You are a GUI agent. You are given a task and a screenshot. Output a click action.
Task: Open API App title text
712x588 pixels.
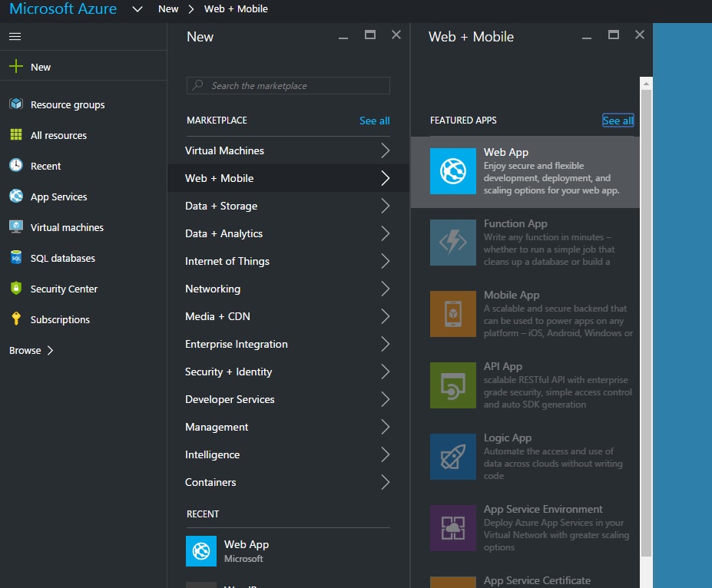click(502, 366)
